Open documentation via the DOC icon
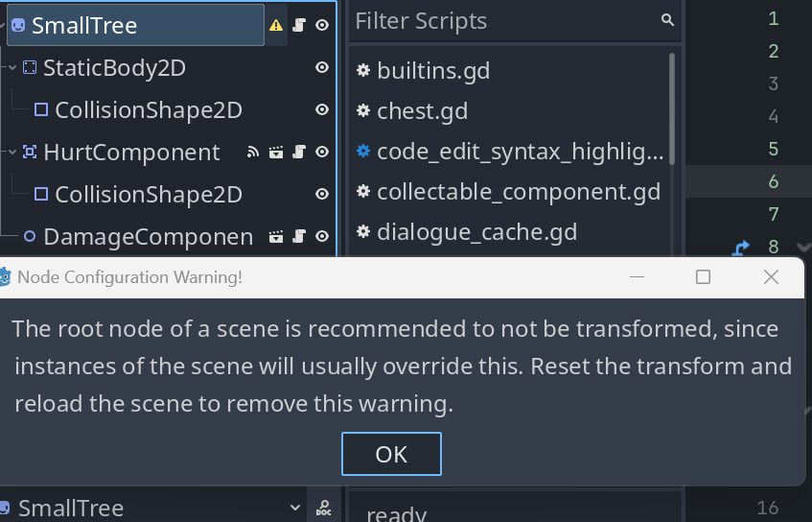 [324, 508]
